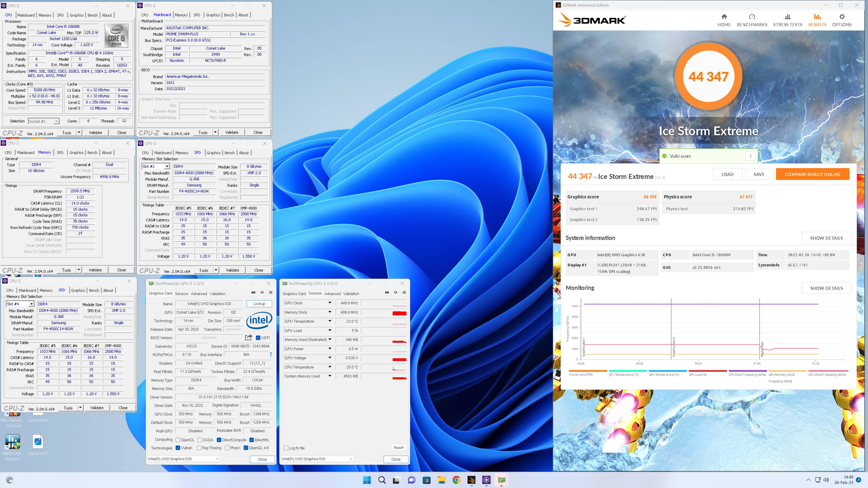Open File Explorer from the taskbar
This screenshot has height=488, width=868.
(441, 480)
